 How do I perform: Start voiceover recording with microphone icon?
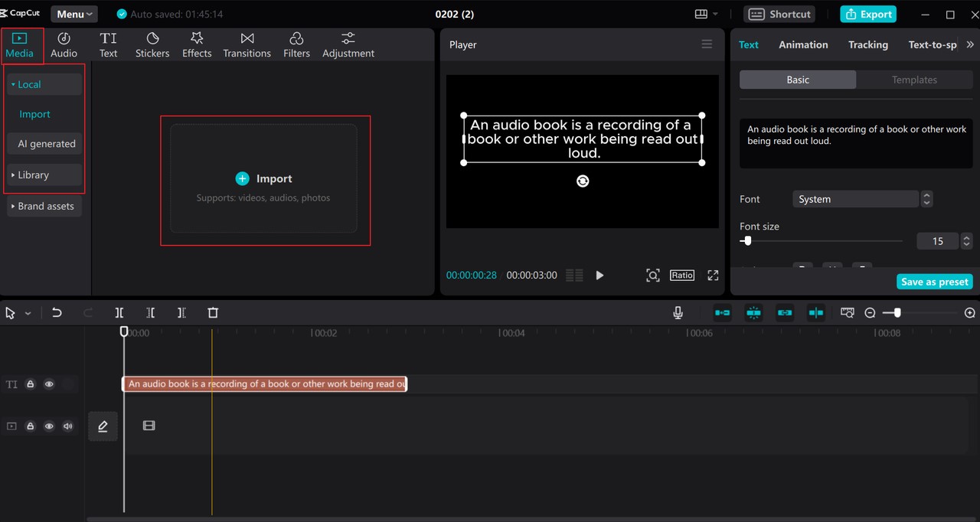678,312
